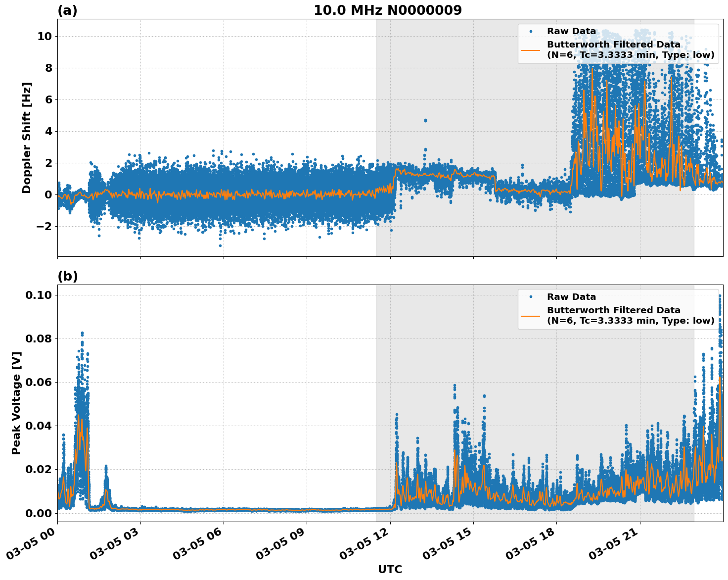Click the "6" tick on the Doppler axis
The image size is (728, 580).
pyautogui.click(x=48, y=99)
